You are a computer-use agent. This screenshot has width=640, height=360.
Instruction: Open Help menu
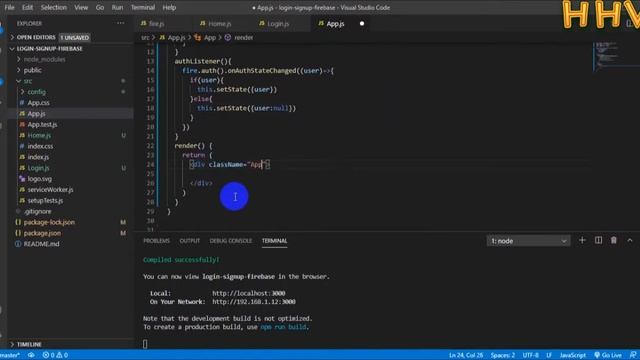coord(169,7)
